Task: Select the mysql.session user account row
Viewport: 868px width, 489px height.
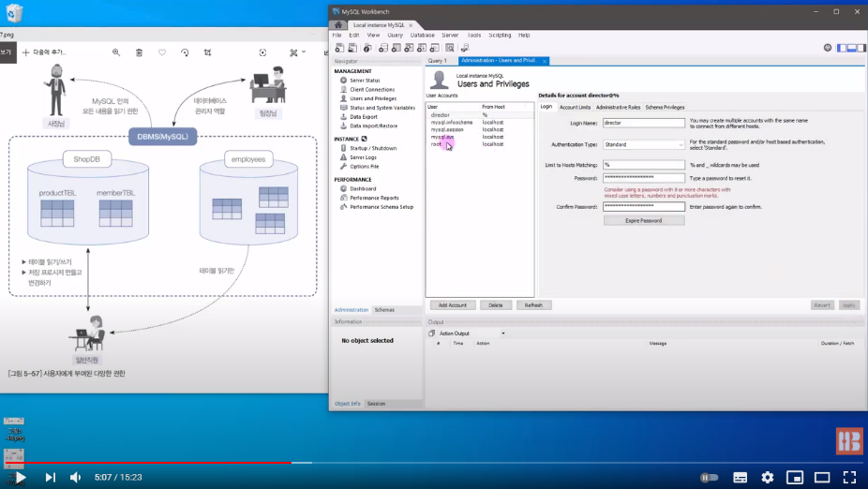Action: pyautogui.click(x=479, y=129)
